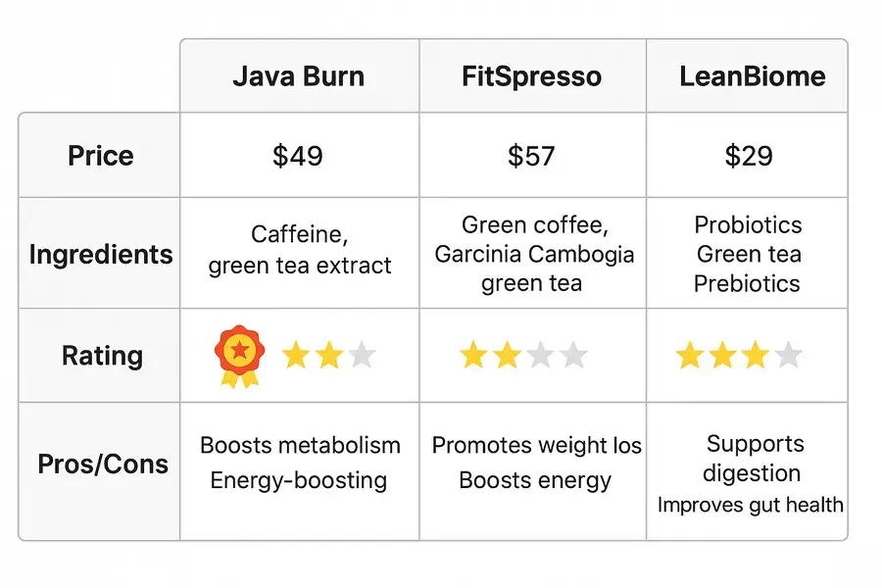Click the Rating row label
The width and height of the screenshot is (882, 588).
[x=102, y=355]
